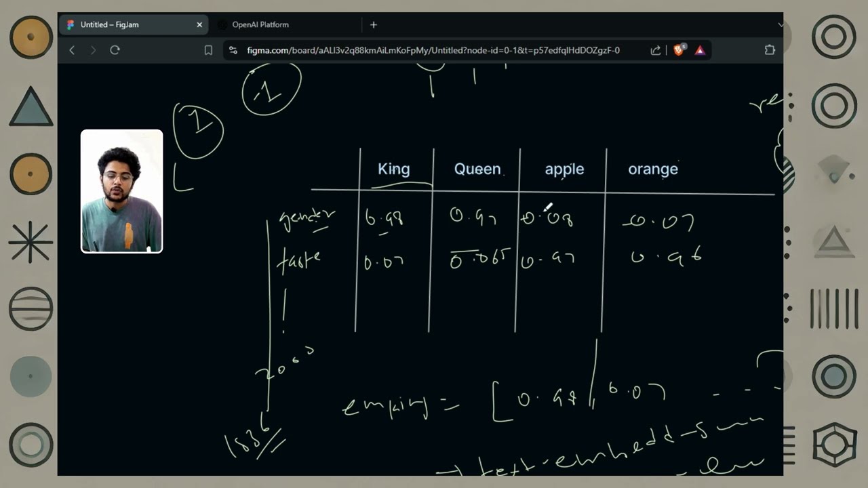Click the Figma favicon on the tab
Image resolution: width=868 pixels, height=488 pixels.
[71, 24]
